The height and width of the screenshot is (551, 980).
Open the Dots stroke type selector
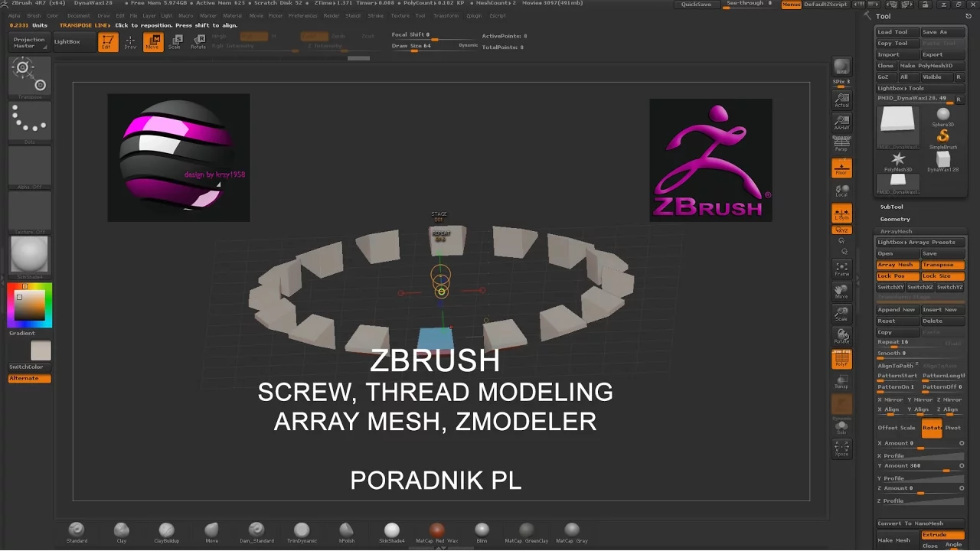[x=30, y=122]
